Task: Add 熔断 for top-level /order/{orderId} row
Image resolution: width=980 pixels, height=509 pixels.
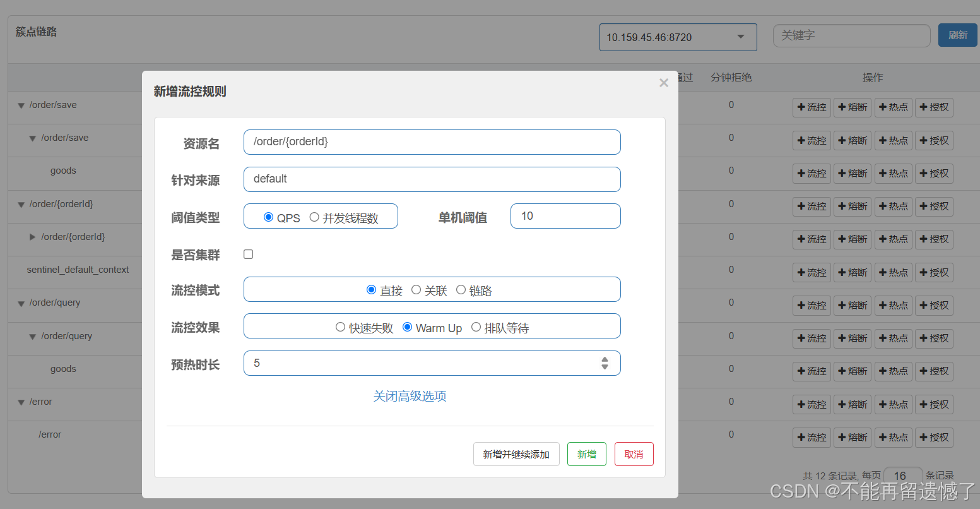Action: 853,207
